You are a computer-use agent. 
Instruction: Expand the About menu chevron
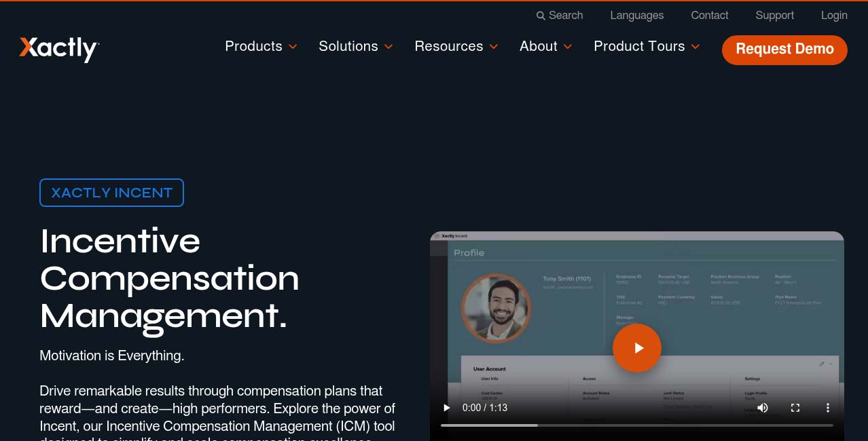[x=568, y=47]
